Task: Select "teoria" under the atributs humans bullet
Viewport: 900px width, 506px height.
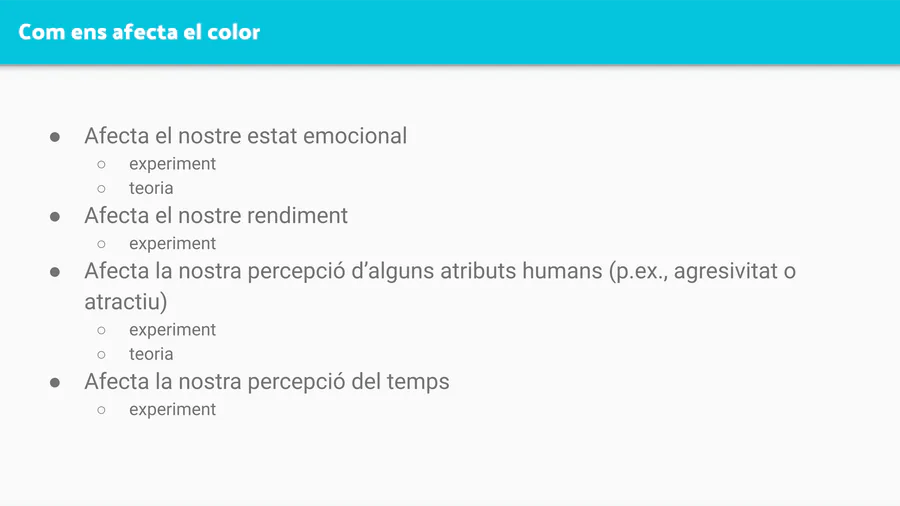Action: click(x=151, y=354)
